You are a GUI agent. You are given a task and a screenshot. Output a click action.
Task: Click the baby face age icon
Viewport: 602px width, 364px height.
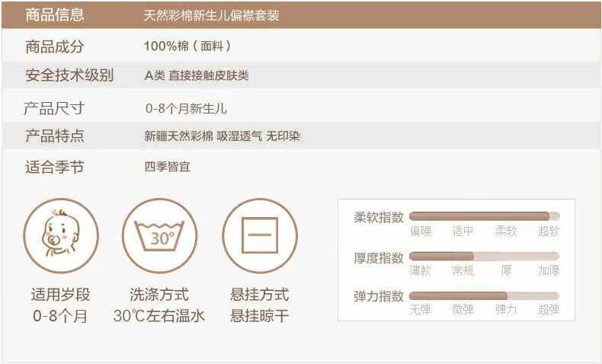click(x=60, y=236)
